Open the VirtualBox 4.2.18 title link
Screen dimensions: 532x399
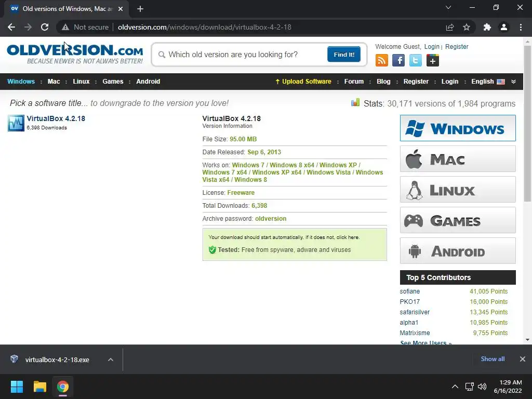click(x=56, y=118)
